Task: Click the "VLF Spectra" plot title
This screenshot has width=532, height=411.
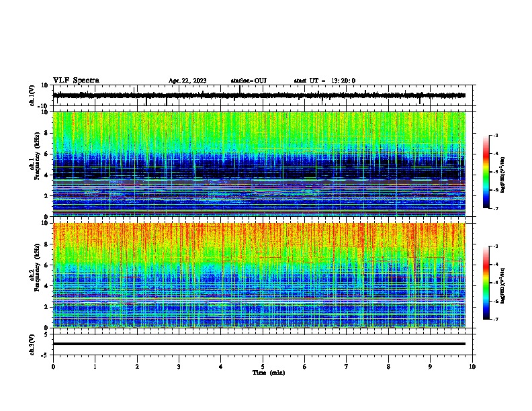Action: [76, 81]
